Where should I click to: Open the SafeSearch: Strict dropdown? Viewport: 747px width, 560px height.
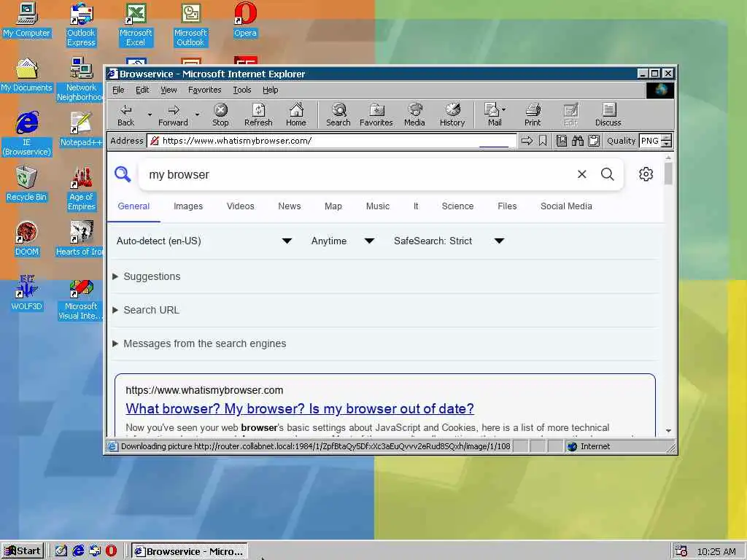[x=449, y=241]
